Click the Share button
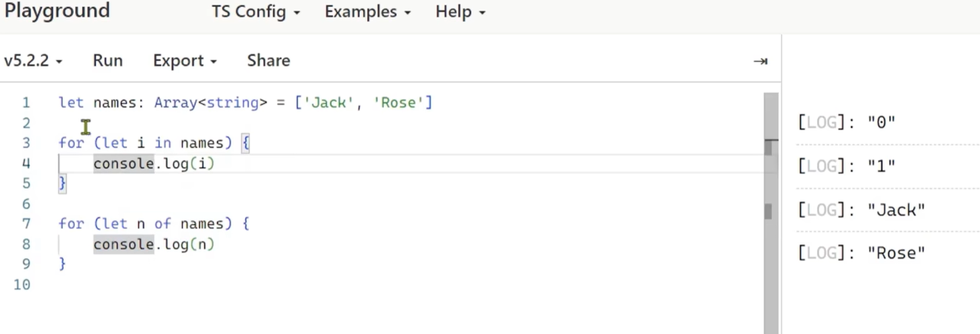This screenshot has width=980, height=334. tap(268, 61)
